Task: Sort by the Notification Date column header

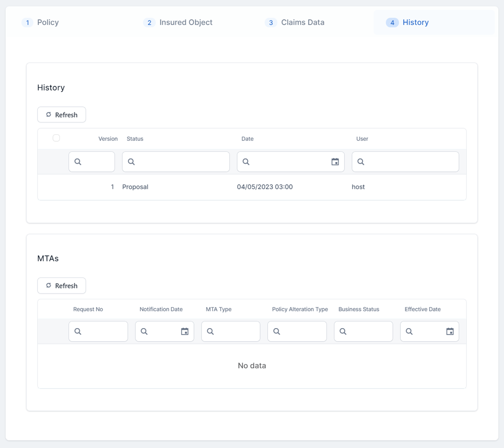Action: pos(161,309)
